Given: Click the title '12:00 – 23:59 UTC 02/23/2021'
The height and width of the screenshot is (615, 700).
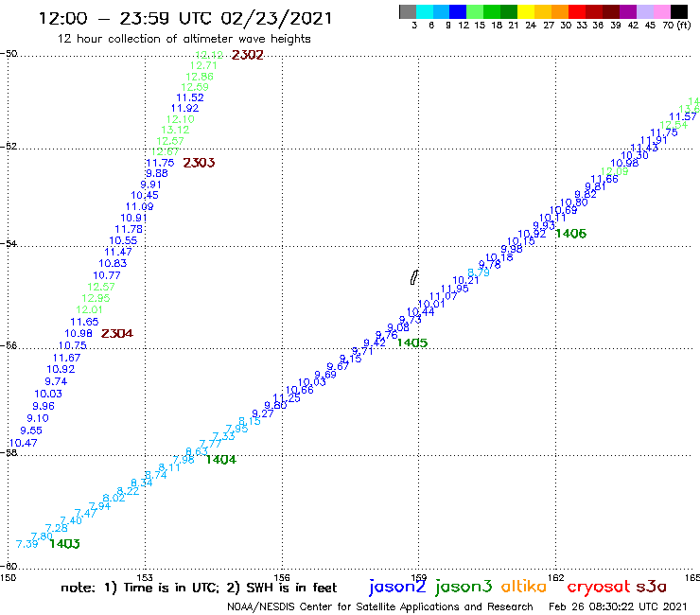Looking at the screenshot, I should [x=185, y=18].
